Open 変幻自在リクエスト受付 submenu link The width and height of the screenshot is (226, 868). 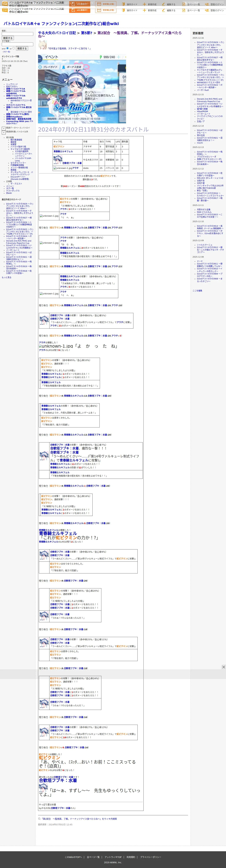(21, 112)
